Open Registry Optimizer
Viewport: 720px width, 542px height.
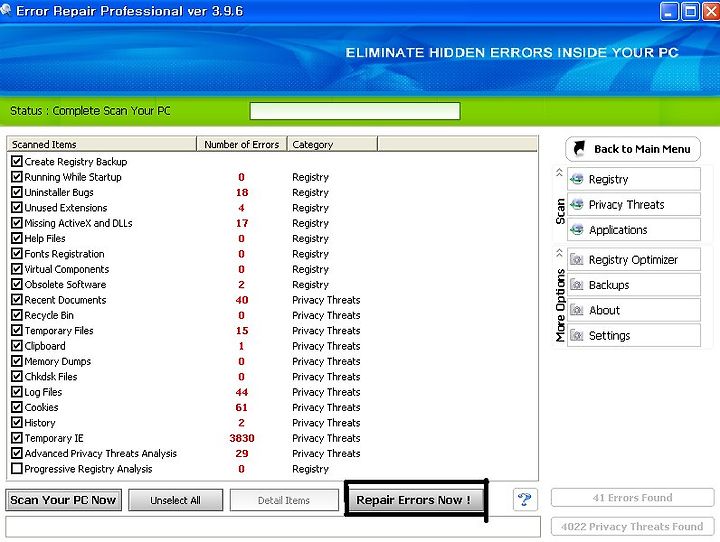point(634,260)
